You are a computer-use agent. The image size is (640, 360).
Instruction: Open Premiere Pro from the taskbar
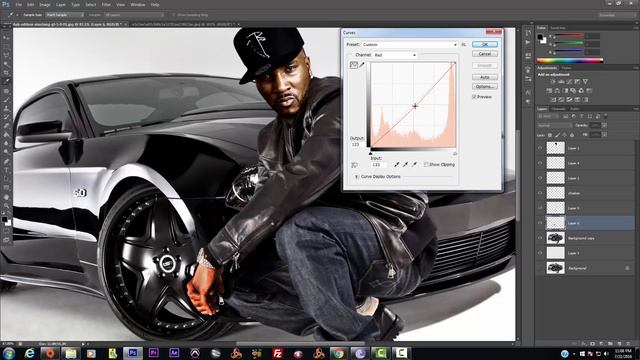point(154,353)
